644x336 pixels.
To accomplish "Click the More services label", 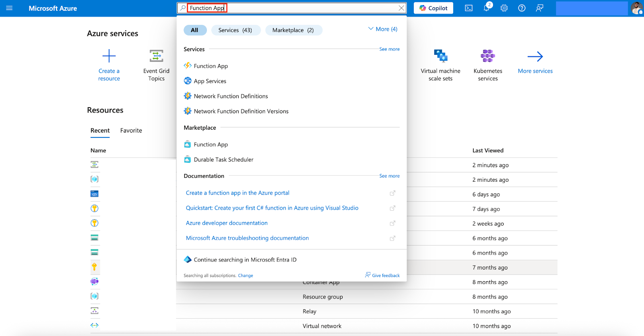I will pos(535,71).
